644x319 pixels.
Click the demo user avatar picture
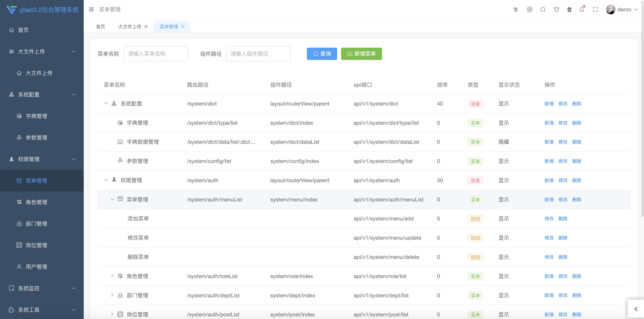[611, 9]
